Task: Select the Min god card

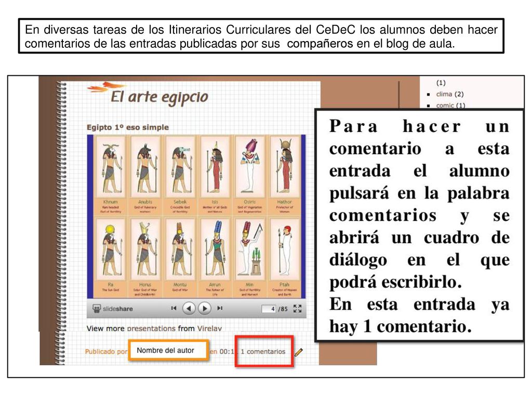Action: click(x=250, y=258)
